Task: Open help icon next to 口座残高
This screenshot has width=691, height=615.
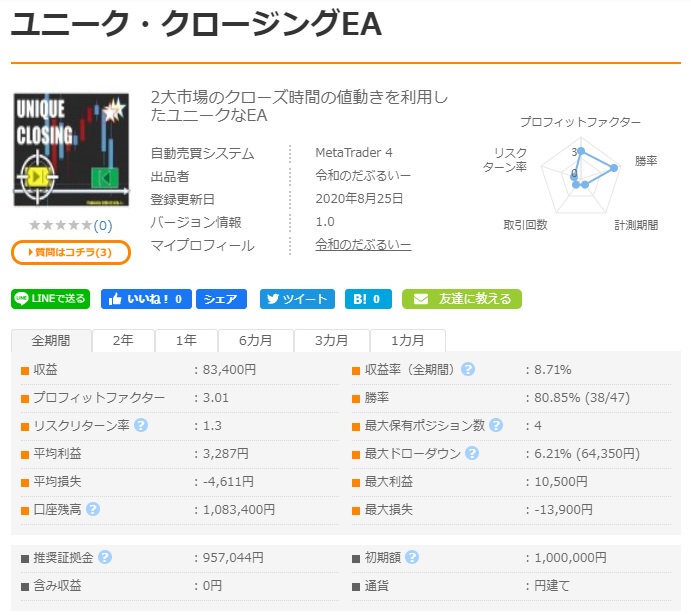Action: [x=93, y=509]
